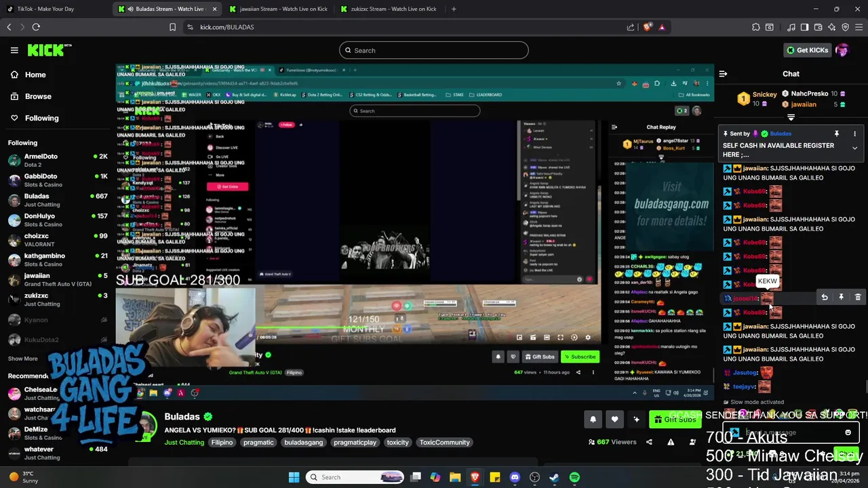
Task: Open the Just Chatting category link
Action: pos(184,443)
